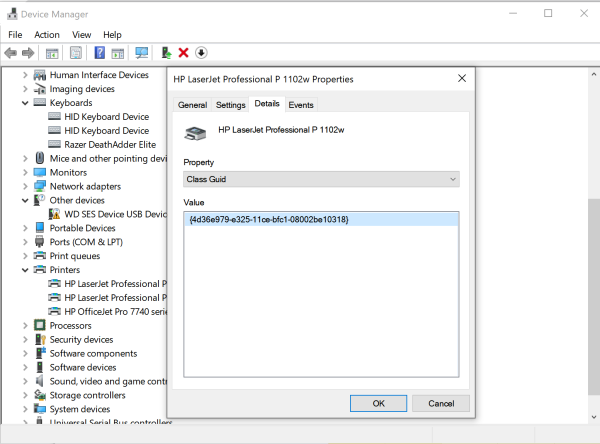Image resolution: width=600 pixels, height=444 pixels.
Task: Click the show/hide console tree toolbar icon
Action: pyautogui.click(x=52, y=53)
